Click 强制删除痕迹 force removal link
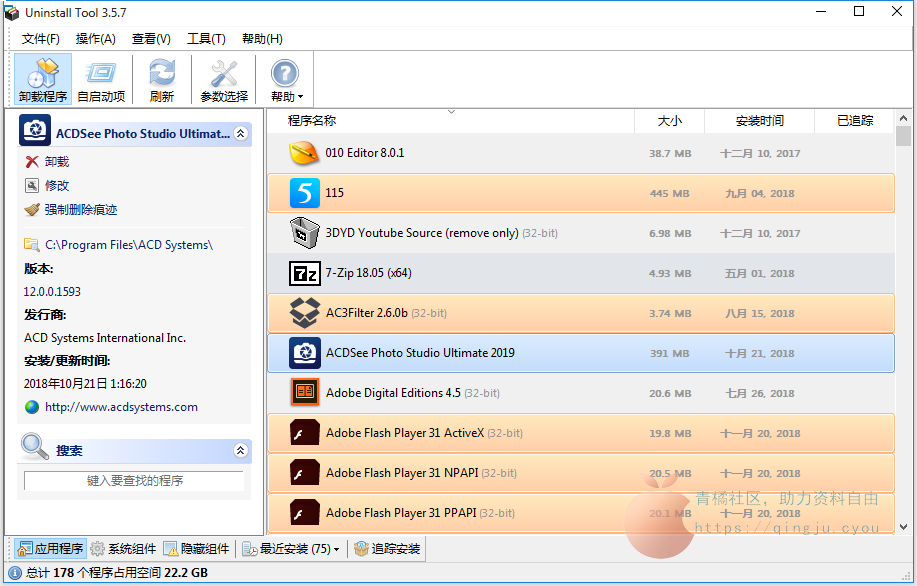 [81, 209]
